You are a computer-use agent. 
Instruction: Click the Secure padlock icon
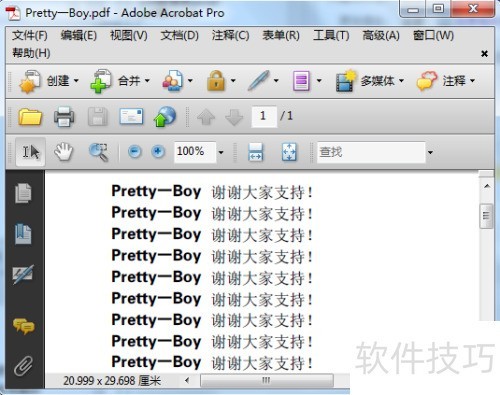point(216,81)
